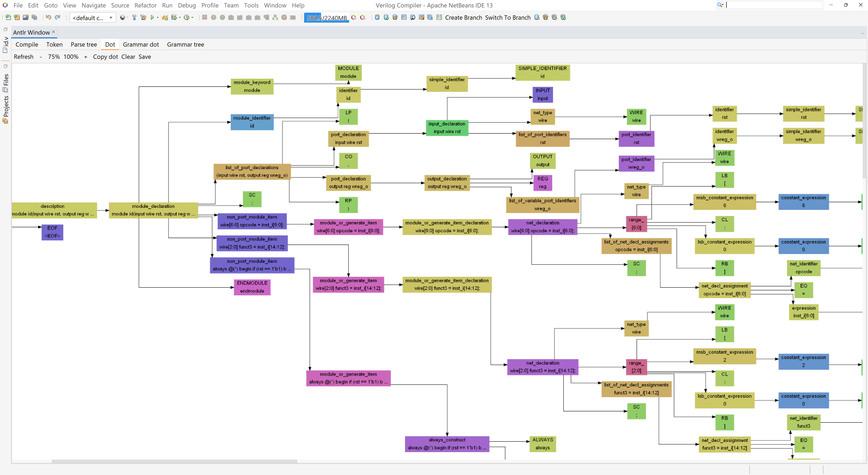This screenshot has width=868, height=475.
Task: Switch to the Compile tab
Action: point(27,45)
